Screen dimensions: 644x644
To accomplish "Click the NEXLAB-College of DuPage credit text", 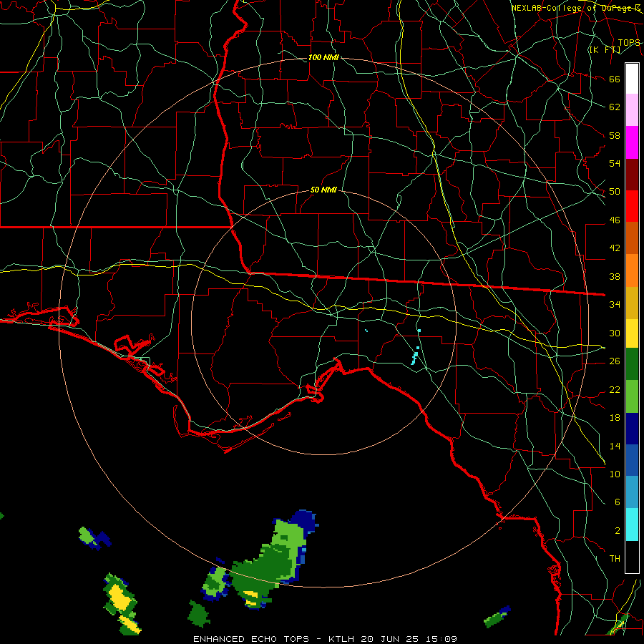I will tap(576, 8).
